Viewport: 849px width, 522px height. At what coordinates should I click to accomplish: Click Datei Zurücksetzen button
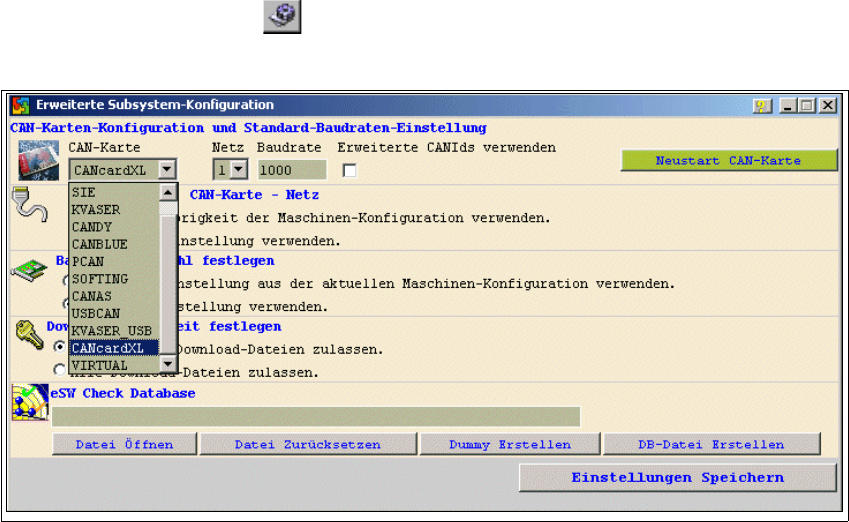[308, 445]
